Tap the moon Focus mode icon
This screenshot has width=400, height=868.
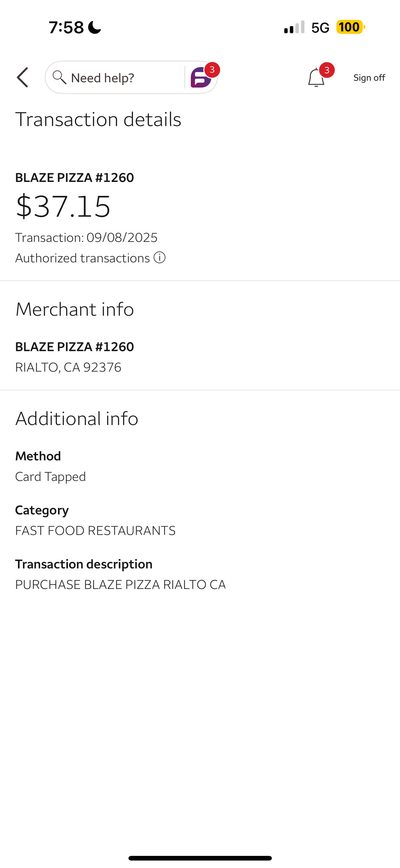94,27
